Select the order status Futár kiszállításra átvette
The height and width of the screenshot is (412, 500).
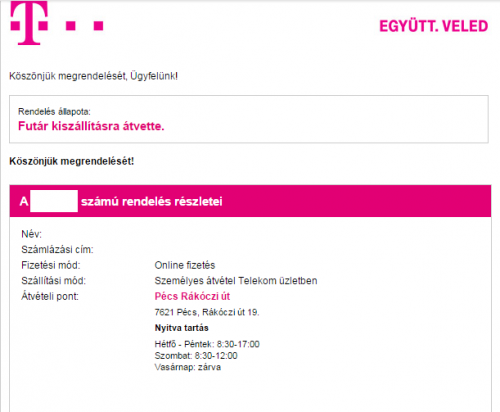coord(91,126)
